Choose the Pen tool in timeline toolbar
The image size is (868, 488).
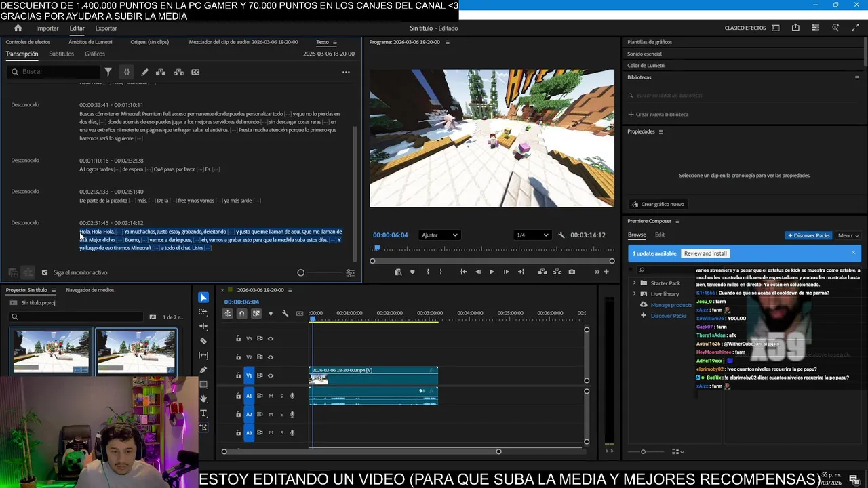coord(203,370)
